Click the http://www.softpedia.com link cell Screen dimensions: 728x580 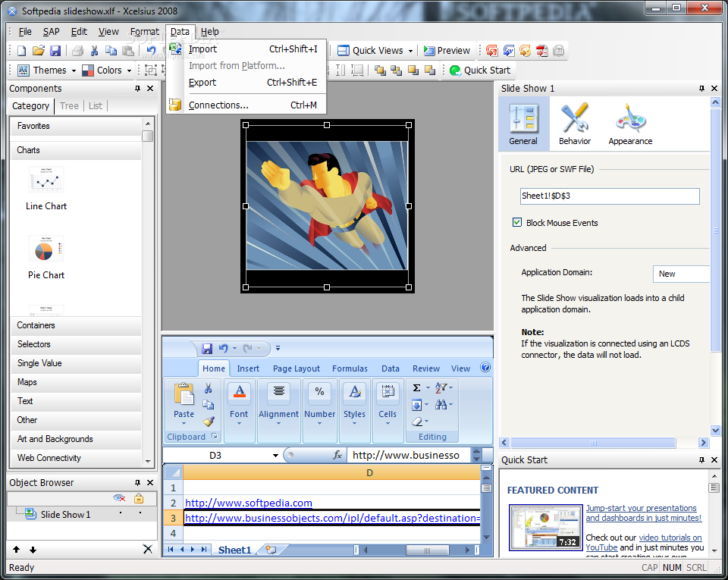[x=249, y=503]
